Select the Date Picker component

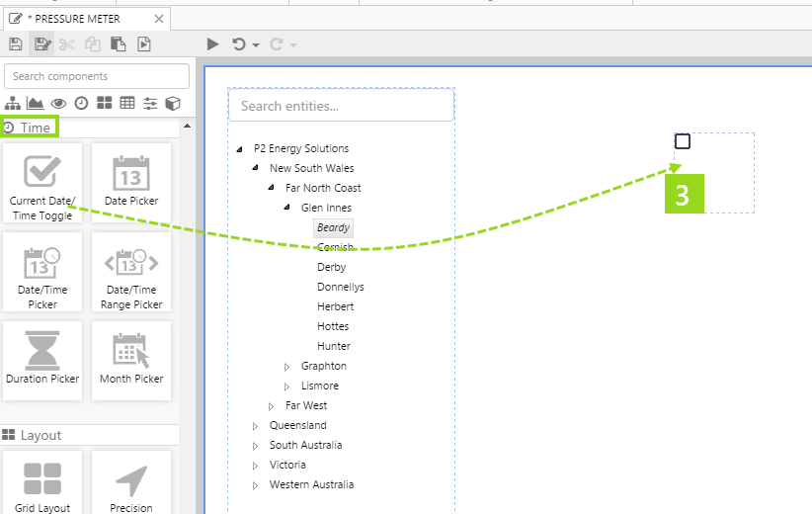coord(131,182)
